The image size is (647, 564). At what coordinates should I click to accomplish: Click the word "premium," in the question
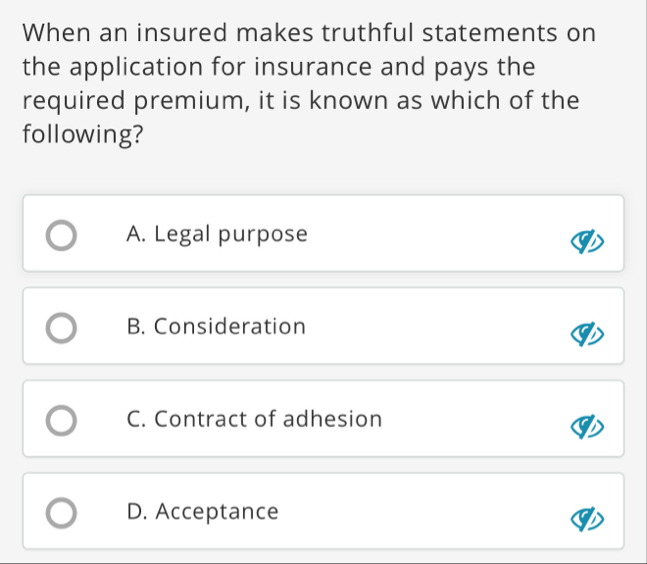192,101
